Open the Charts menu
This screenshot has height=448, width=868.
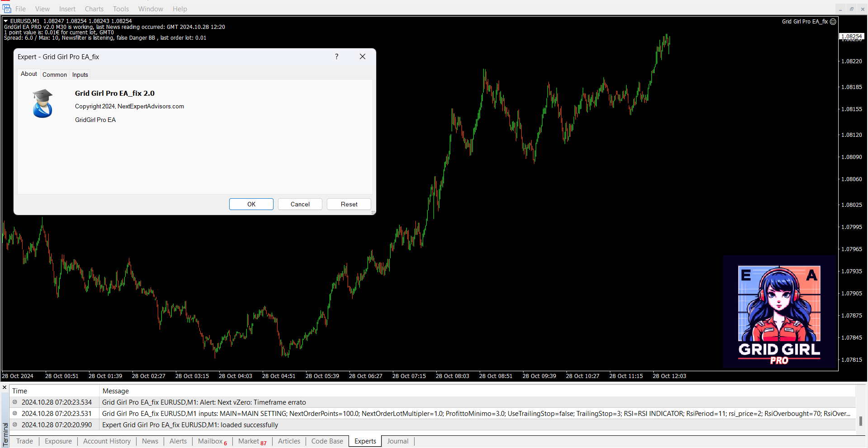[x=94, y=9]
